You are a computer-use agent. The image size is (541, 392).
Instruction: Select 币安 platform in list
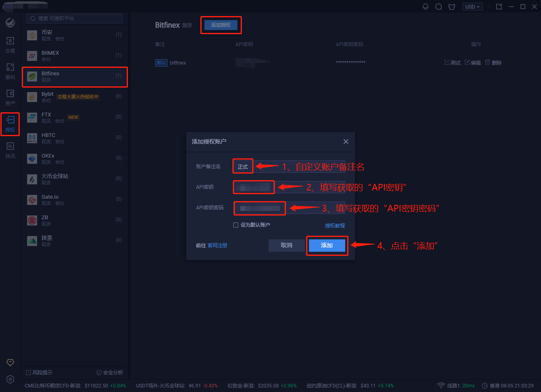(x=74, y=35)
